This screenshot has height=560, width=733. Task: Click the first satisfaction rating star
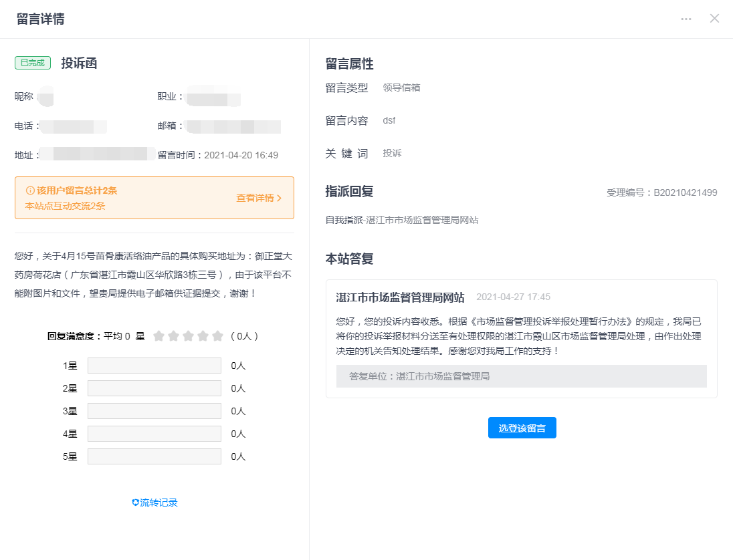[159, 336]
